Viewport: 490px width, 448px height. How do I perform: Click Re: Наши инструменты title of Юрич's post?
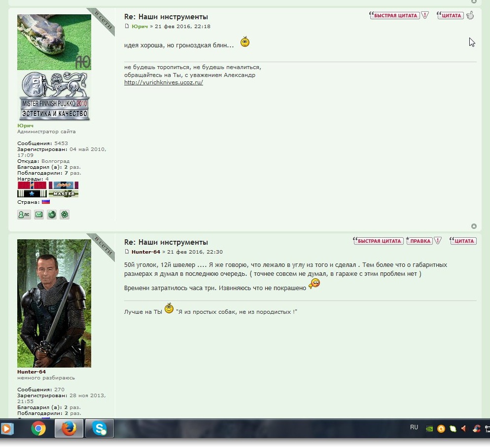pyautogui.click(x=166, y=17)
